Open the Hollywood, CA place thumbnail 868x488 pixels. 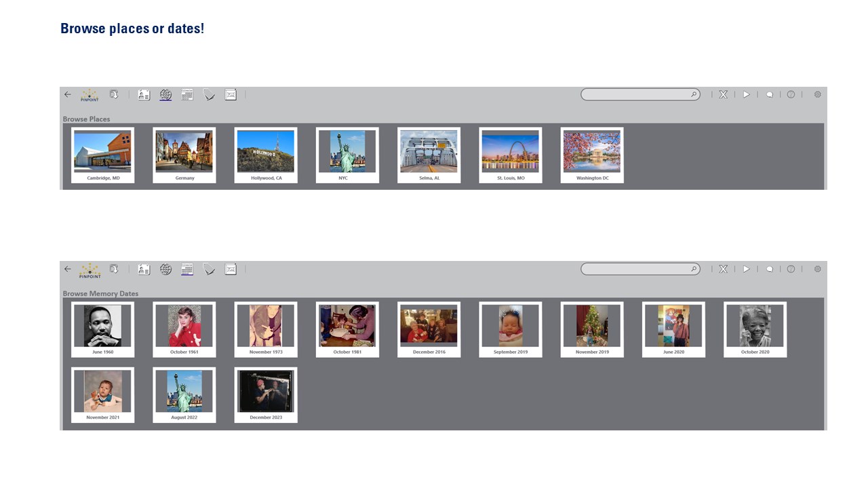click(x=266, y=155)
